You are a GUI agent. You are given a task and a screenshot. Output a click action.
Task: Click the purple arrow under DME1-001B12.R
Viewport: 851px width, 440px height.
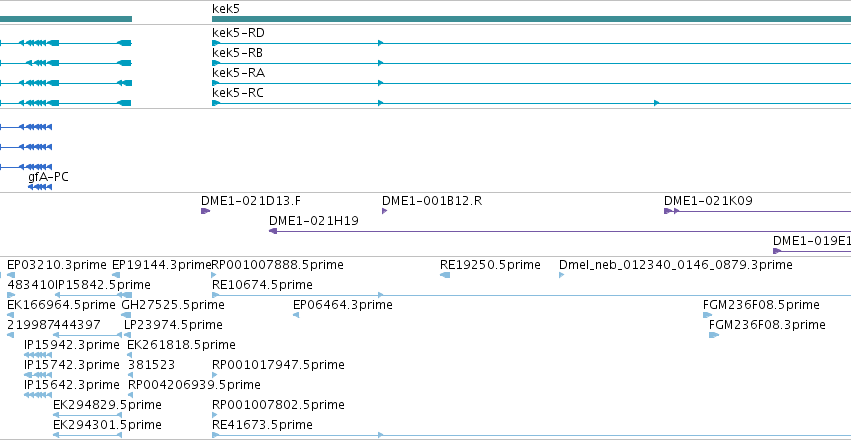(x=385, y=211)
